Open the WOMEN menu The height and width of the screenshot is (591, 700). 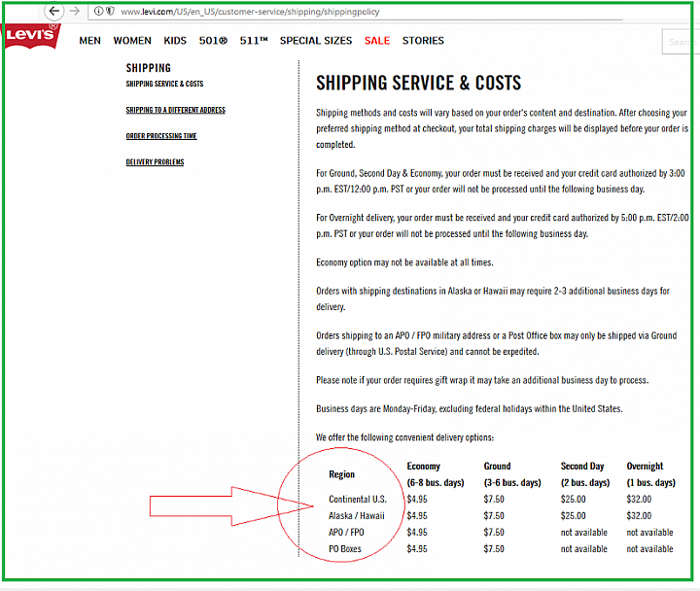132,41
